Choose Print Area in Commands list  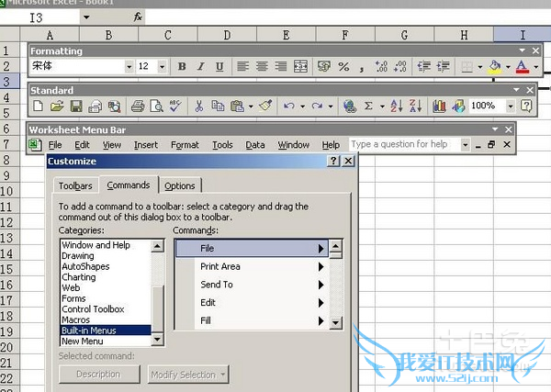pyautogui.click(x=252, y=266)
